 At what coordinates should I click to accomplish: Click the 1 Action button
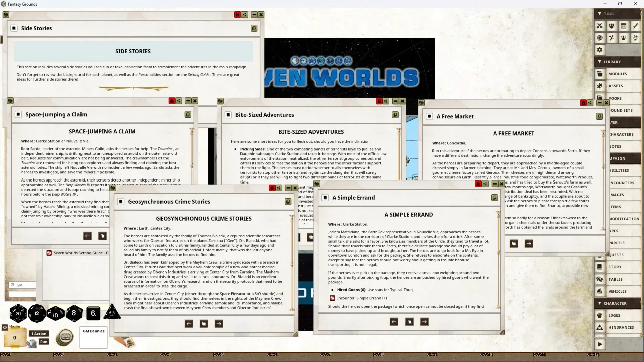(x=39, y=334)
